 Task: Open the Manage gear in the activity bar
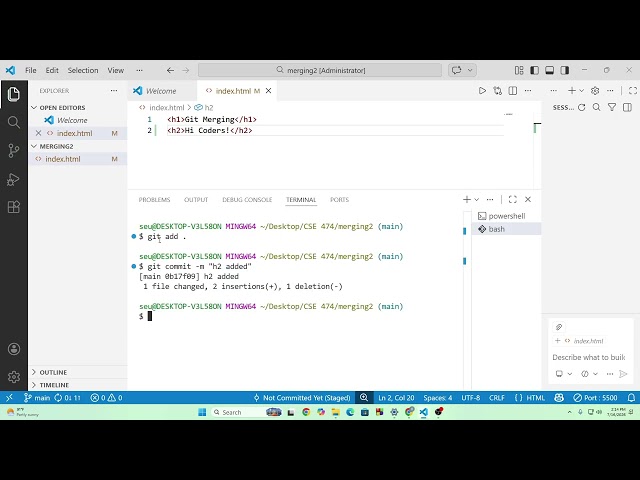[x=13, y=376]
